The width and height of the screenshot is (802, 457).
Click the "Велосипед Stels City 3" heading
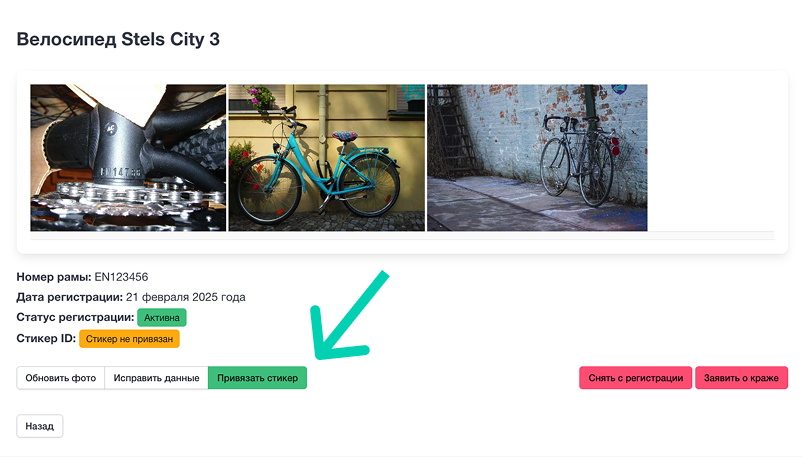(118, 40)
